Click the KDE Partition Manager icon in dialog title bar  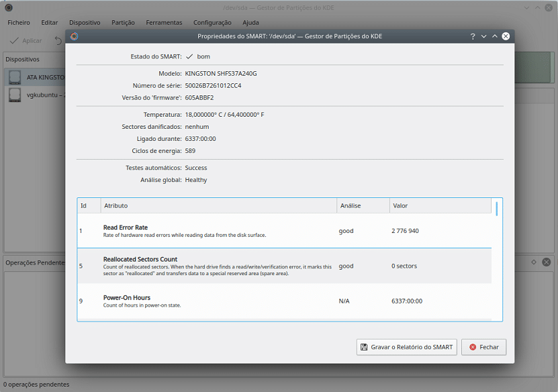coord(74,36)
